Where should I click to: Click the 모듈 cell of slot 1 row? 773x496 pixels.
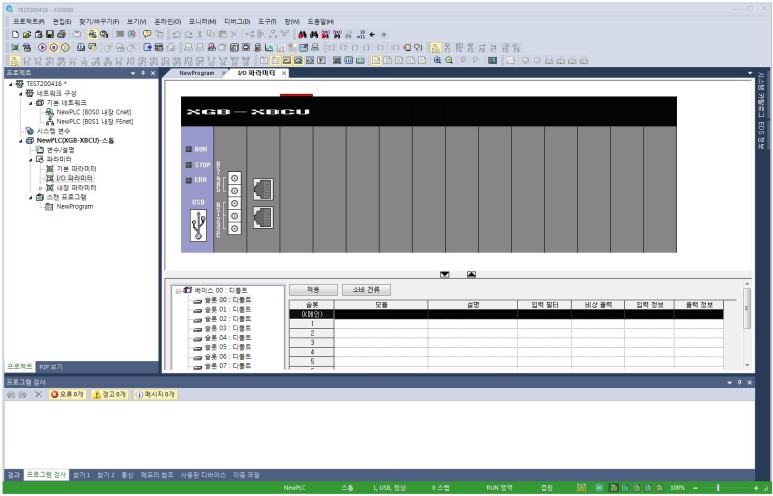[381, 324]
